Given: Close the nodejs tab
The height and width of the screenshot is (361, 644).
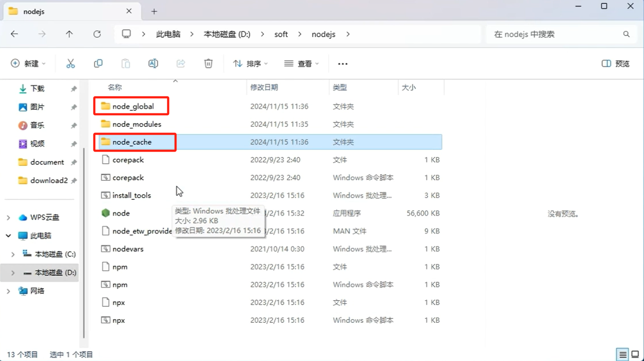Looking at the screenshot, I should (129, 11).
